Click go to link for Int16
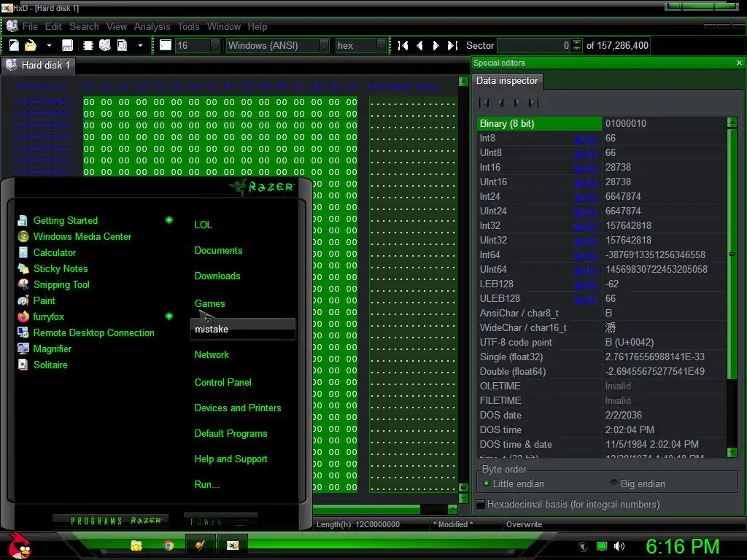The width and height of the screenshot is (747, 560). pyautogui.click(x=586, y=168)
